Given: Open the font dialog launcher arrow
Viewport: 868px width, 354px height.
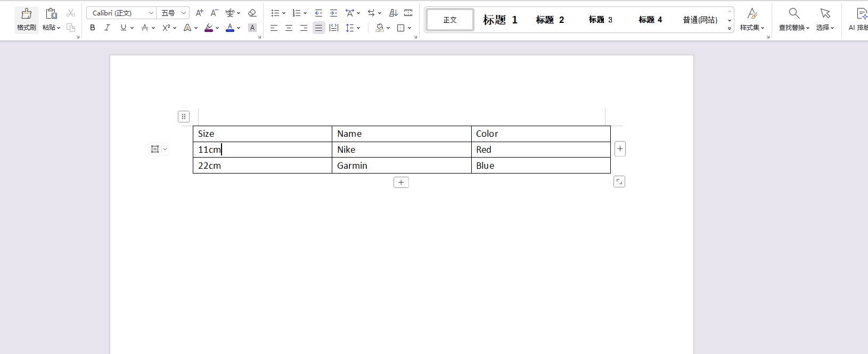Looking at the screenshot, I should (x=259, y=37).
